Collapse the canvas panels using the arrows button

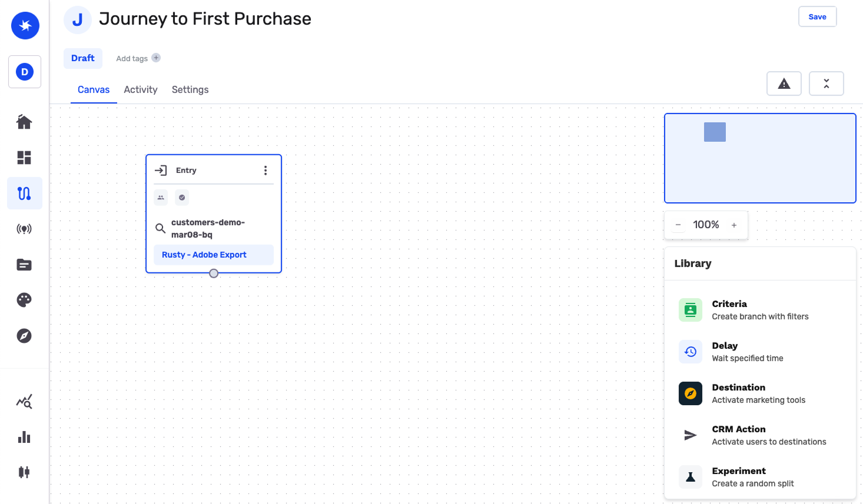pos(826,84)
